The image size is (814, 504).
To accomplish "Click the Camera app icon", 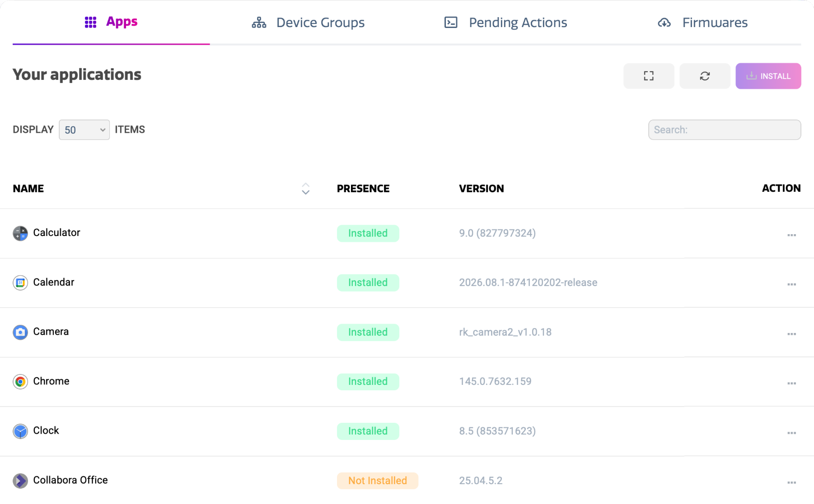I will click(20, 332).
